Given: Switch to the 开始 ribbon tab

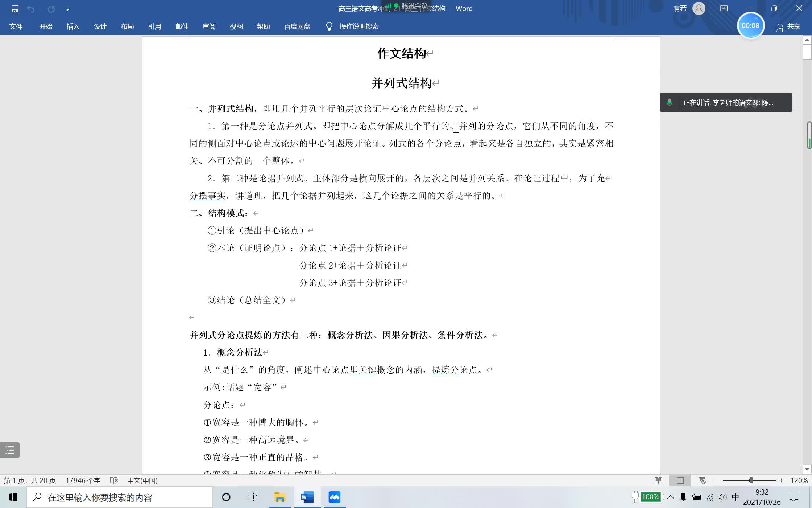Looking at the screenshot, I should click(x=46, y=26).
